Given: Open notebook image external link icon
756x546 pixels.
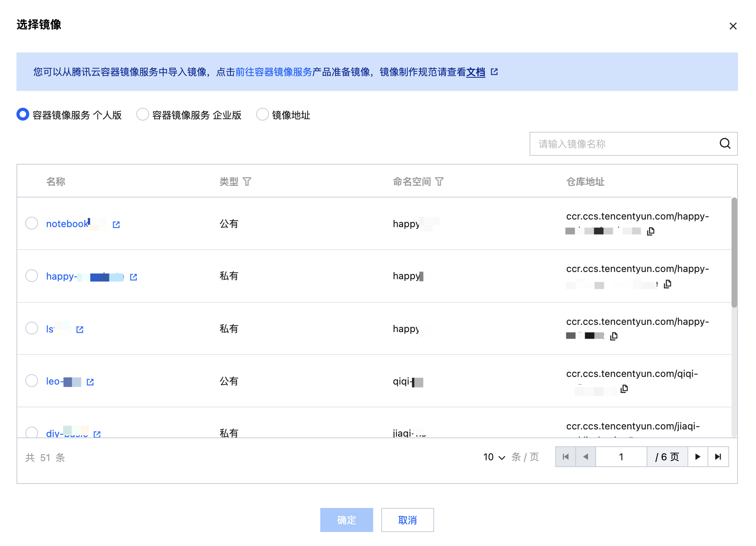Looking at the screenshot, I should [x=116, y=224].
